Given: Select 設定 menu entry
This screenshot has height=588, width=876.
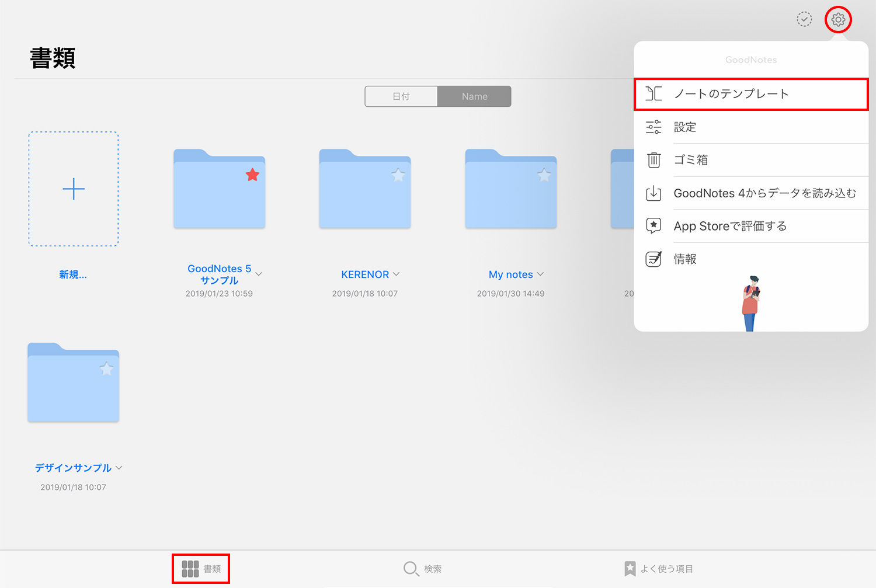Looking at the screenshot, I should tap(752, 127).
